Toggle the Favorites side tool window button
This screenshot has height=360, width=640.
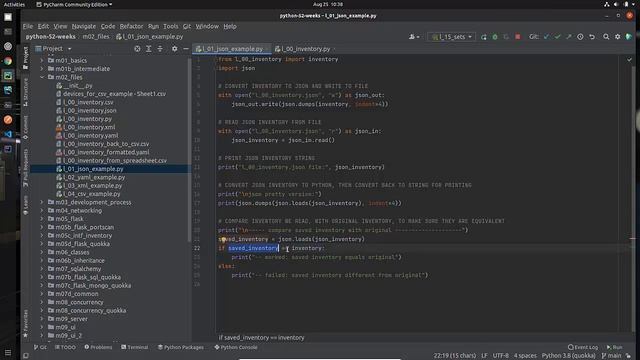(x=26, y=324)
